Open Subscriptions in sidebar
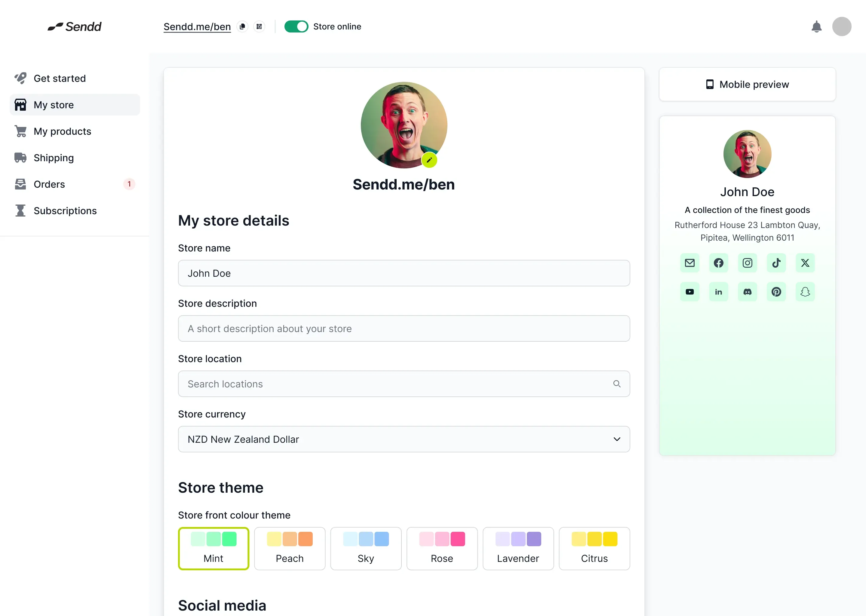Screen dimensions: 866x616 tap(75, 211)
